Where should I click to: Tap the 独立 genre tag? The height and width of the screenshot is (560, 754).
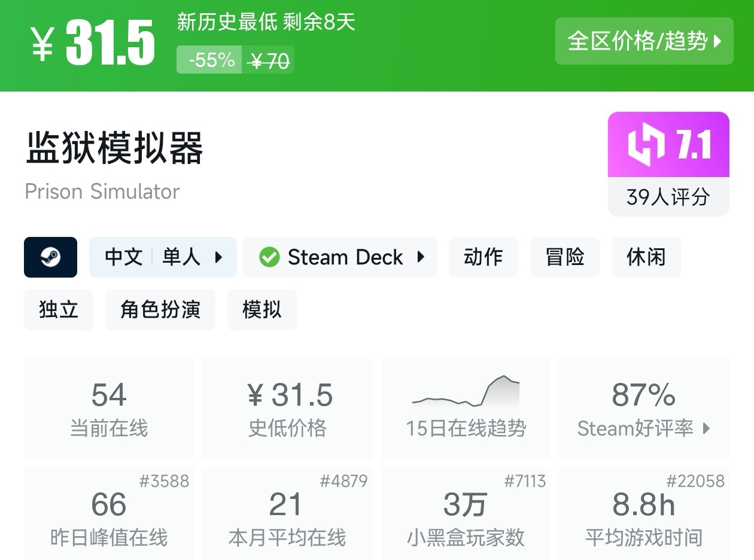(59, 310)
